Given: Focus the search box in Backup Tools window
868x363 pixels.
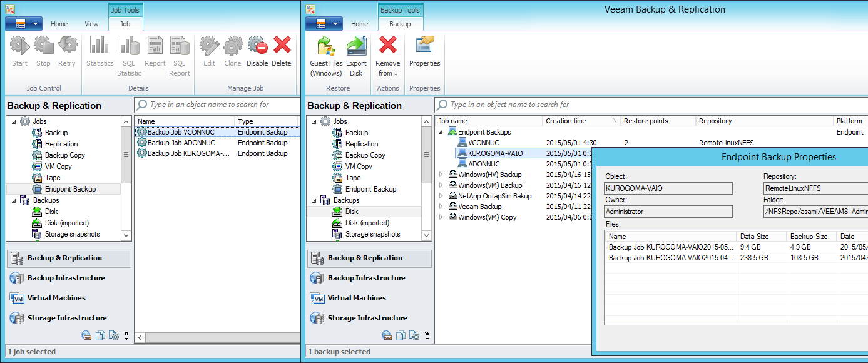Looking at the screenshot, I should [x=651, y=105].
